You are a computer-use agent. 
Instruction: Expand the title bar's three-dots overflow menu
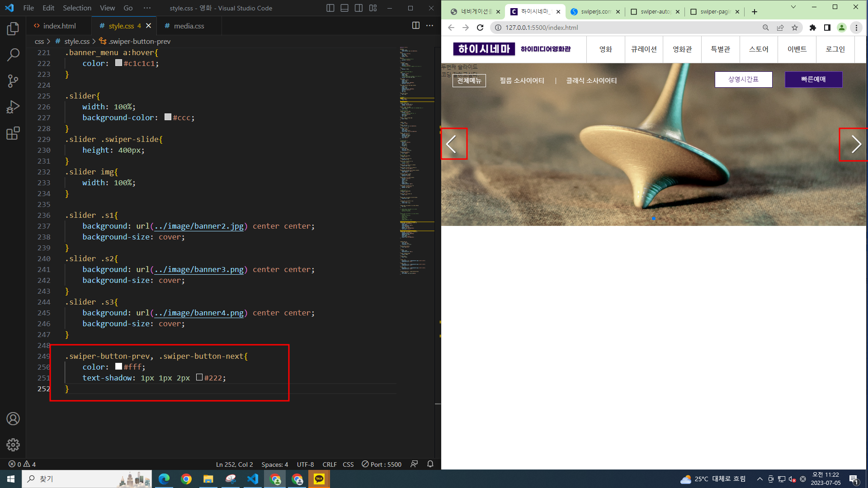(x=147, y=8)
